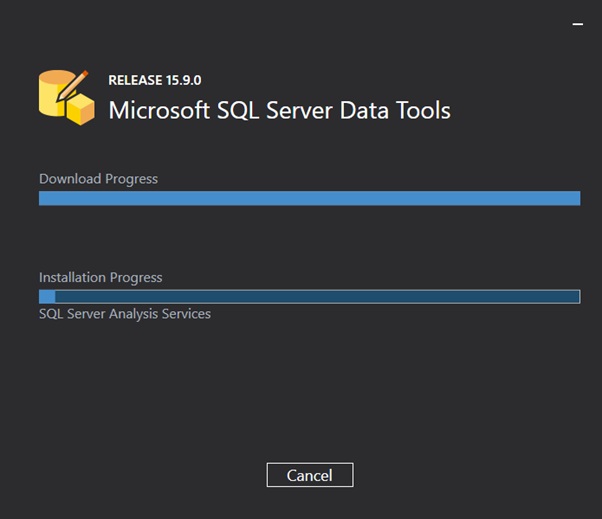The width and height of the screenshot is (602, 519).
Task: Click the unfilled portion of installation bar
Action: coord(317,297)
